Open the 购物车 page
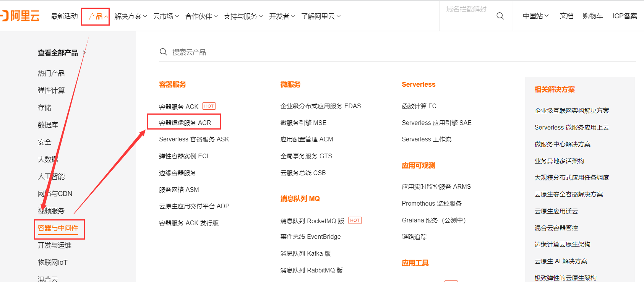This screenshot has width=644, height=282. pos(593,16)
